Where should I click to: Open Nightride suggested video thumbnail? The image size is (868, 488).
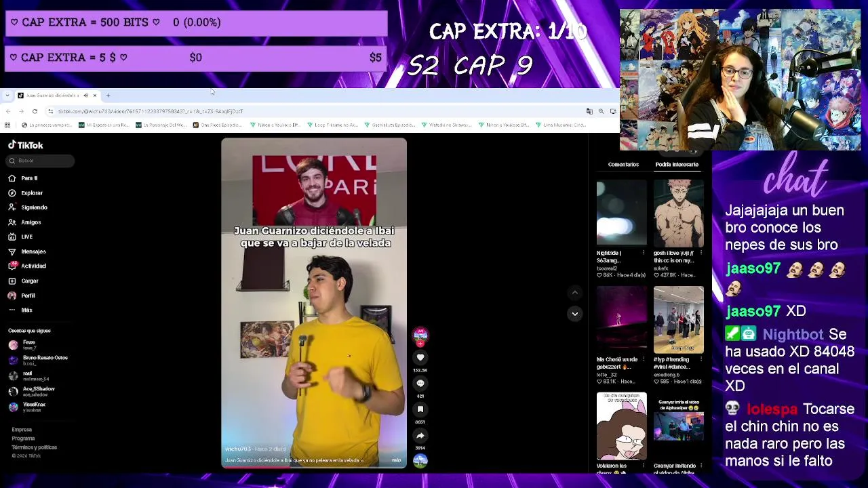tap(622, 213)
